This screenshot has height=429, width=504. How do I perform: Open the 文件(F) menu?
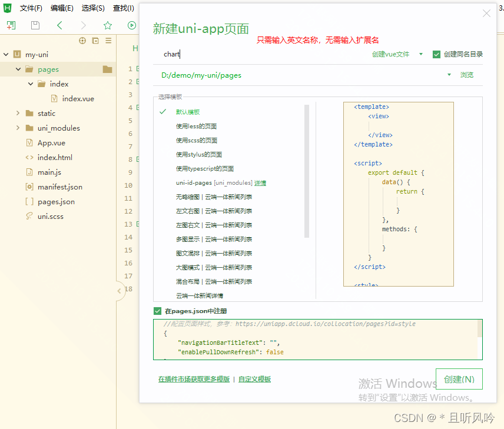[30, 8]
